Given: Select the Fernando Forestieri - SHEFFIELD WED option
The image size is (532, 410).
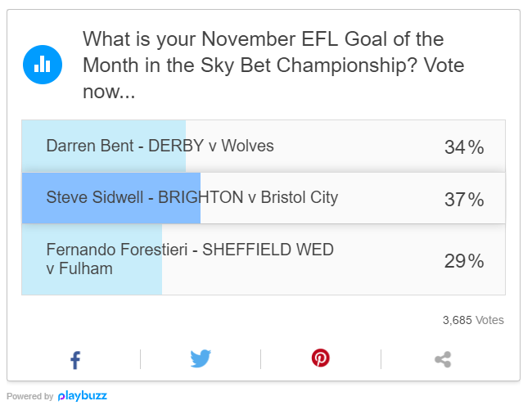Looking at the screenshot, I should [264, 259].
